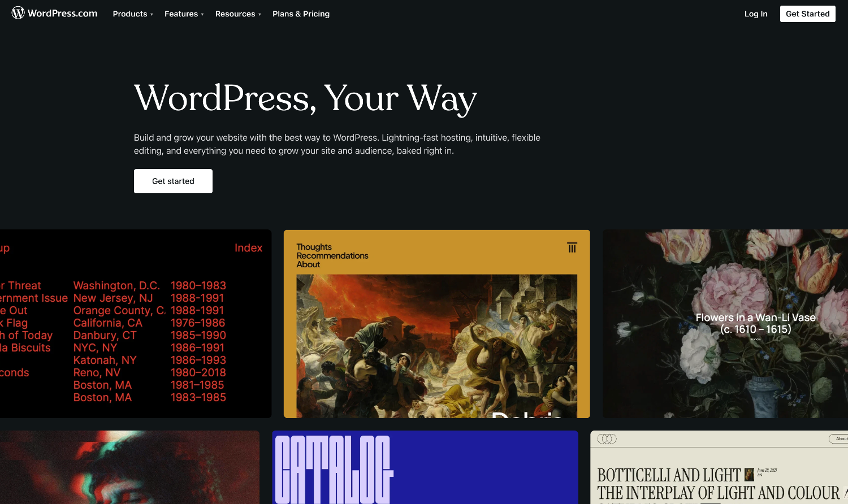Click the Reno, NV entry
The width and height of the screenshot is (848, 504).
[97, 372]
